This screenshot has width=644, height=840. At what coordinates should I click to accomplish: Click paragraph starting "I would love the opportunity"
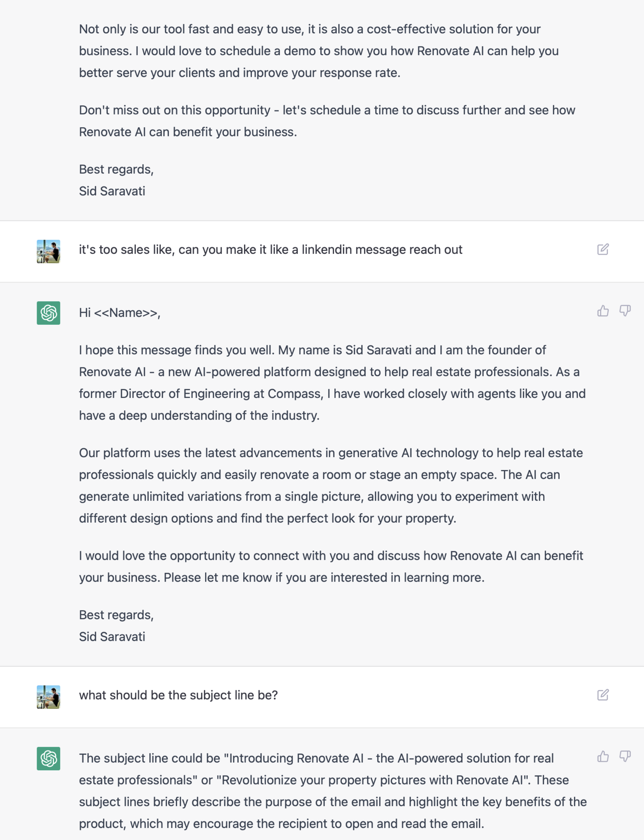[x=330, y=566]
